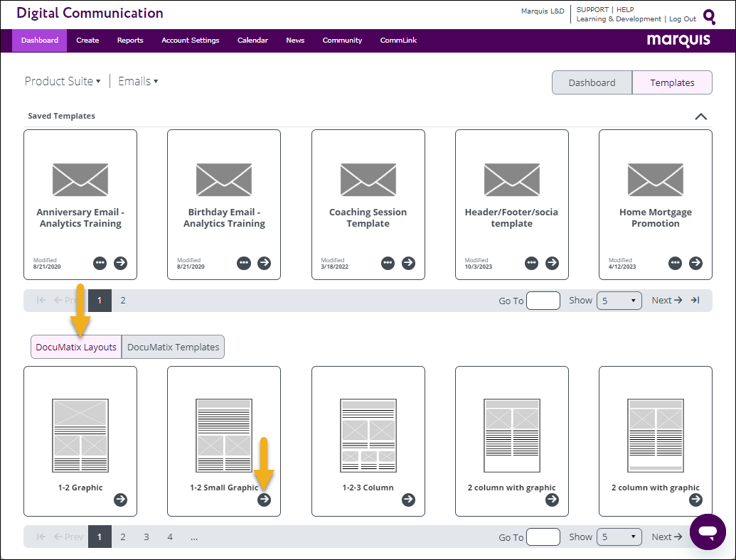736x560 pixels.
Task: Choose 1-2 Small Graphic layout arrow
Action: 265,500
